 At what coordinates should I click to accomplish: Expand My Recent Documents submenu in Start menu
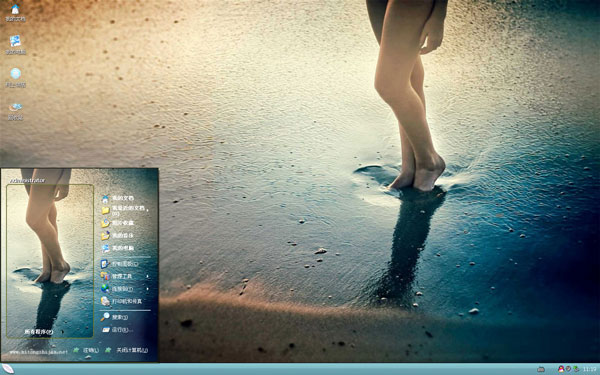[125, 210]
